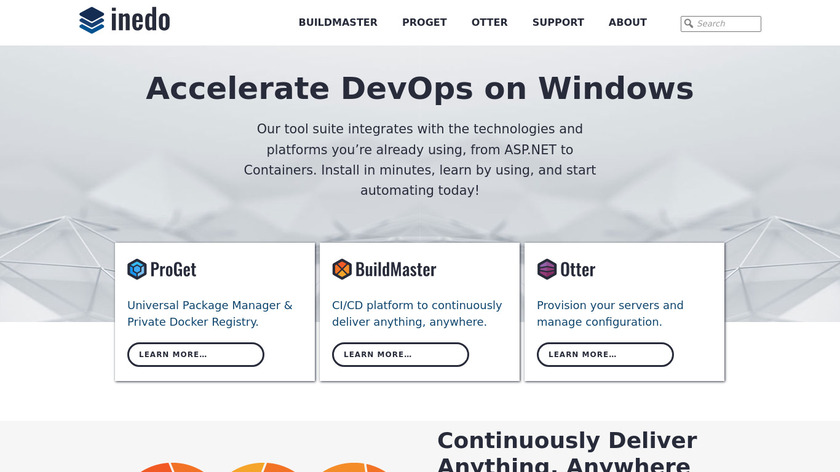Open the Otter nav menu
Image resolution: width=840 pixels, height=472 pixels.
(x=489, y=23)
